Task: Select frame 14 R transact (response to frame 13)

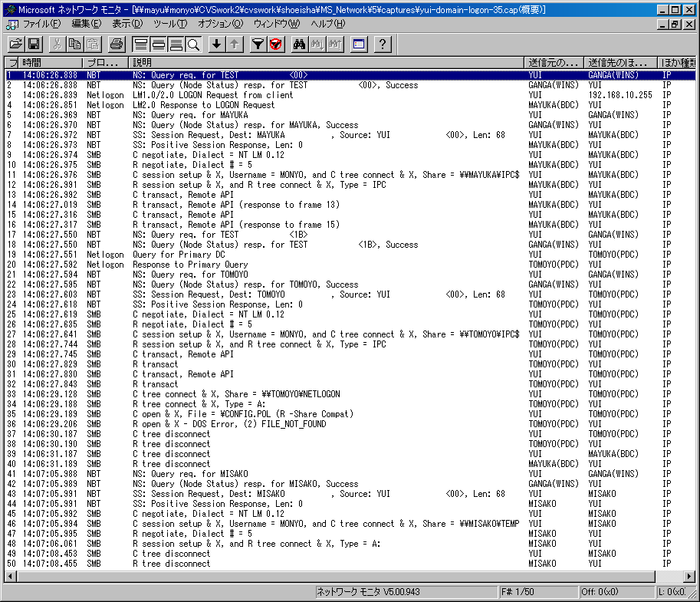Action: (x=350, y=205)
